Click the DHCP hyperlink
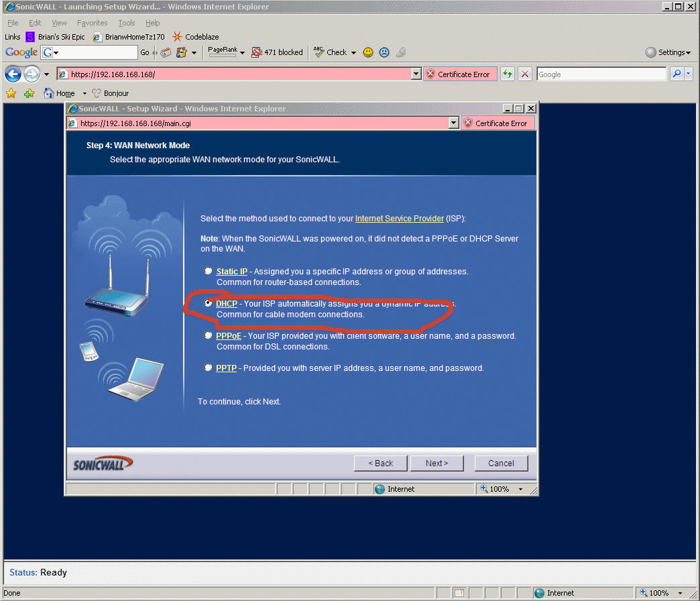The image size is (700, 601). coord(227,304)
